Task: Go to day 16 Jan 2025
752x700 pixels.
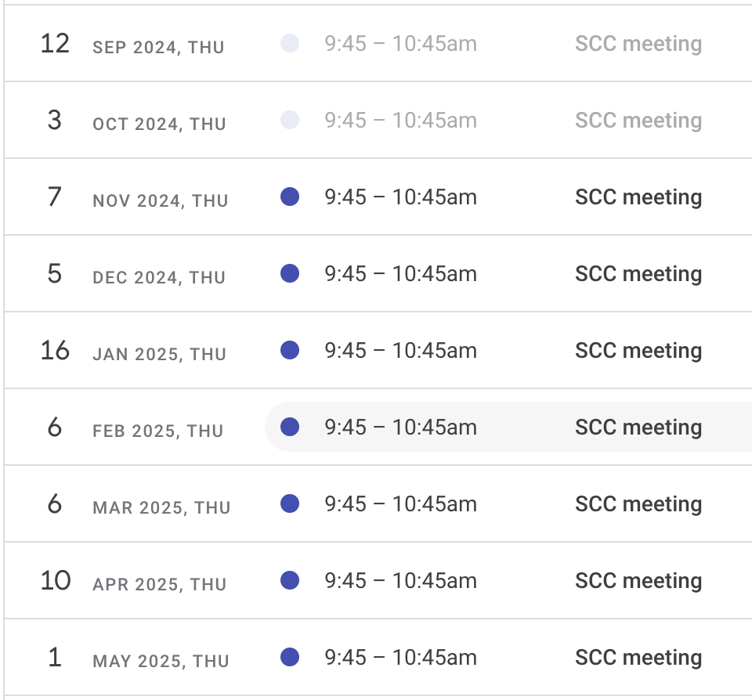Action: point(55,351)
